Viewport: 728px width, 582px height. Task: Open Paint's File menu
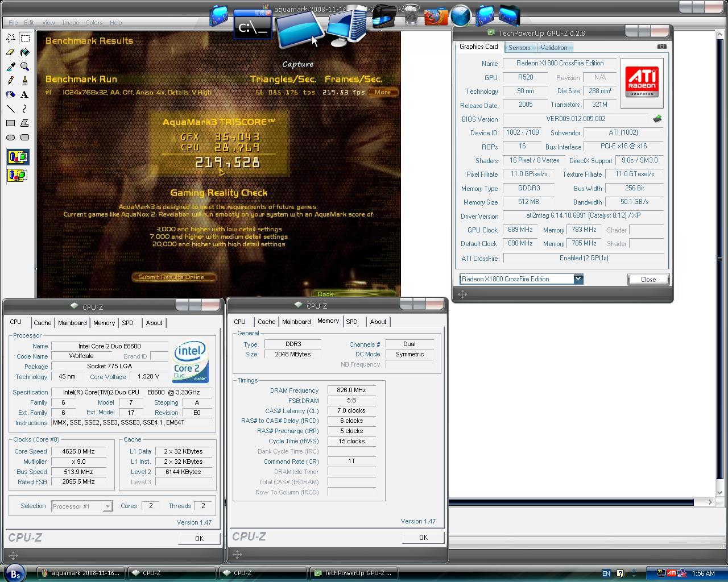coord(13,23)
